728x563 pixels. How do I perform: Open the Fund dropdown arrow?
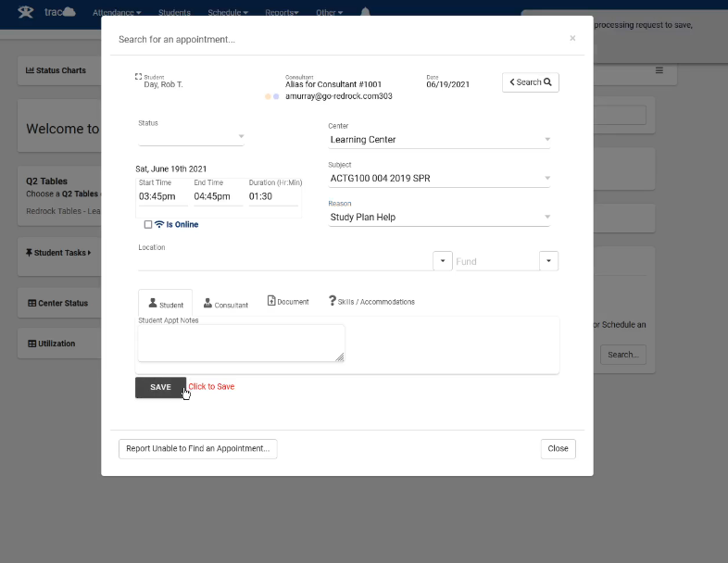[x=548, y=261]
